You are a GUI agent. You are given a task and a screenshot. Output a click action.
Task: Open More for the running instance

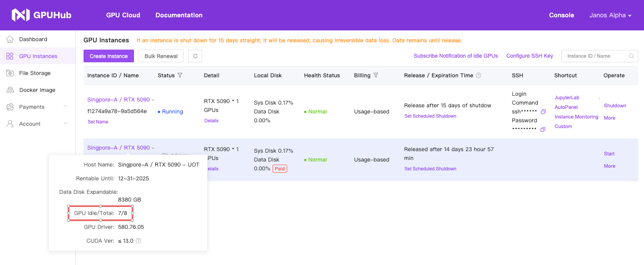pyautogui.click(x=609, y=118)
